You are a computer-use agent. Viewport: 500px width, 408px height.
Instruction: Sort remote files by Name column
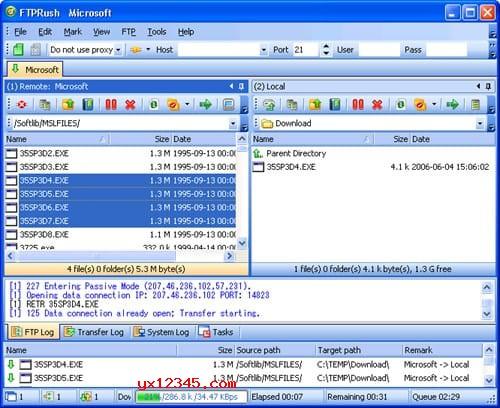pyautogui.click(x=57, y=139)
